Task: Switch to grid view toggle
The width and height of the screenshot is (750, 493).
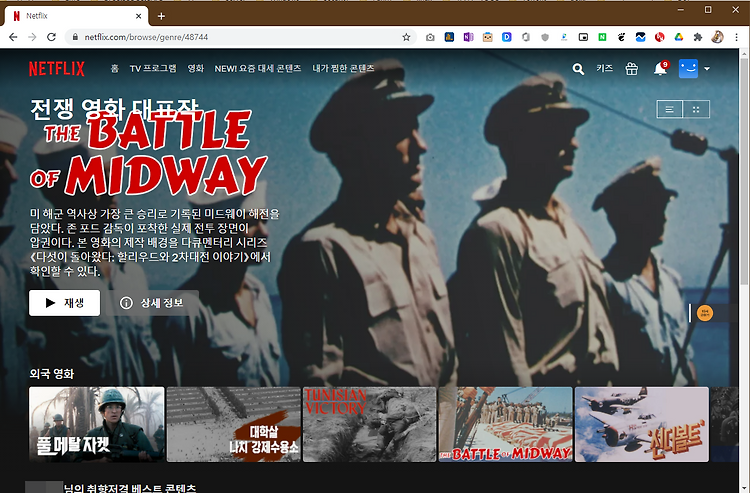Action: [696, 110]
